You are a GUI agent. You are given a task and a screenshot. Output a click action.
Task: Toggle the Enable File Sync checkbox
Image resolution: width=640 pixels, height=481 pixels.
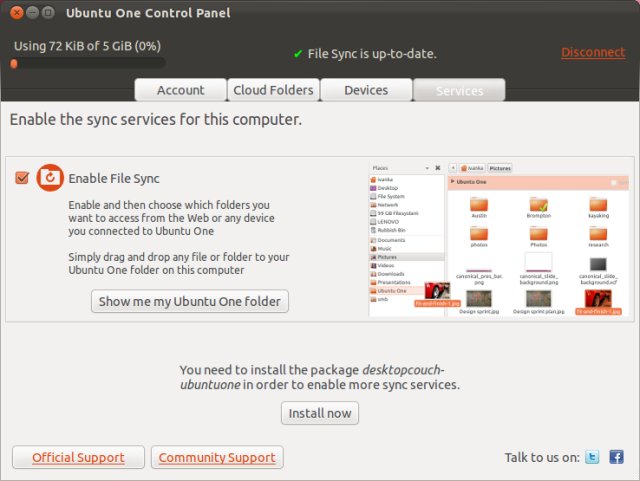click(x=22, y=178)
